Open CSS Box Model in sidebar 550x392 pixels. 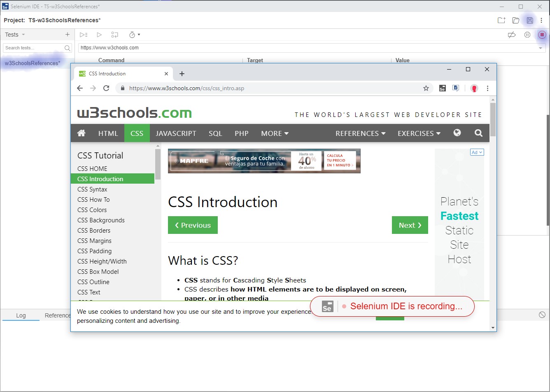98,272
